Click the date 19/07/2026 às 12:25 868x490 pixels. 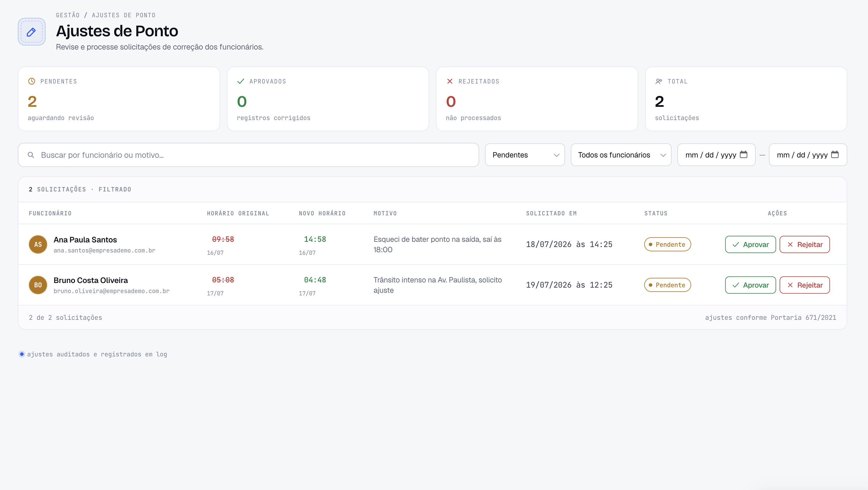click(x=569, y=285)
